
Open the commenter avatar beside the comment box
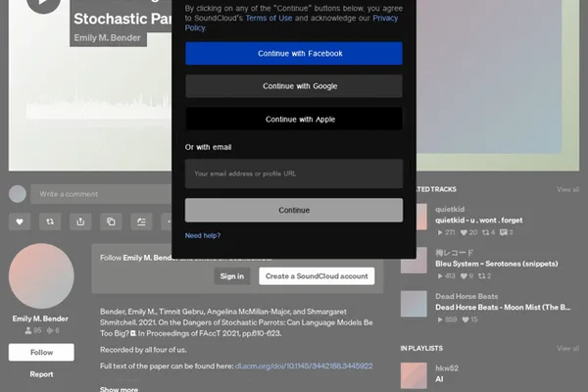[18, 194]
